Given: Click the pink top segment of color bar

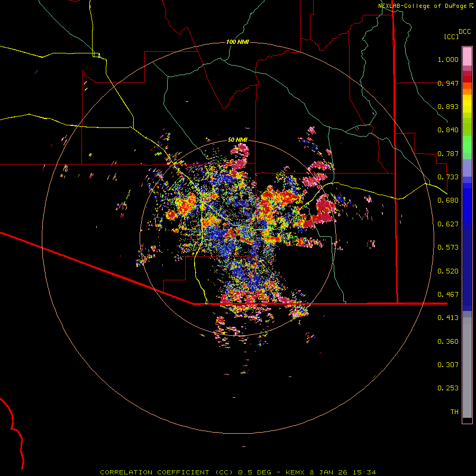Looking at the screenshot, I should pos(467,56).
